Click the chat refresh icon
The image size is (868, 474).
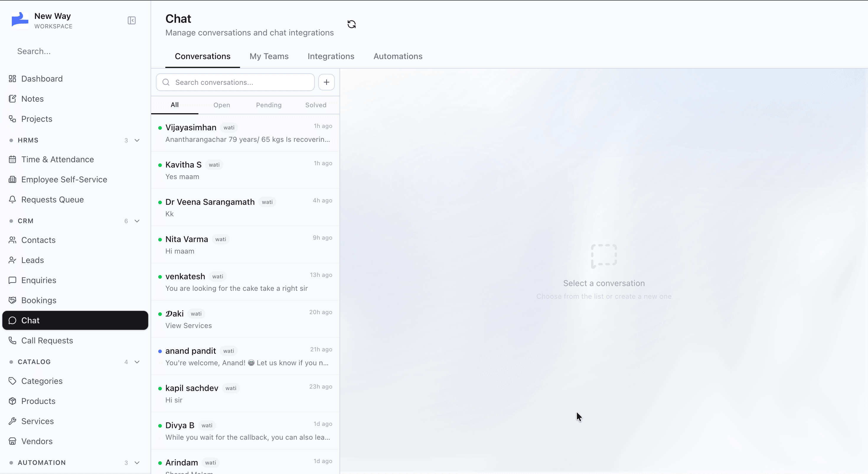coord(351,24)
